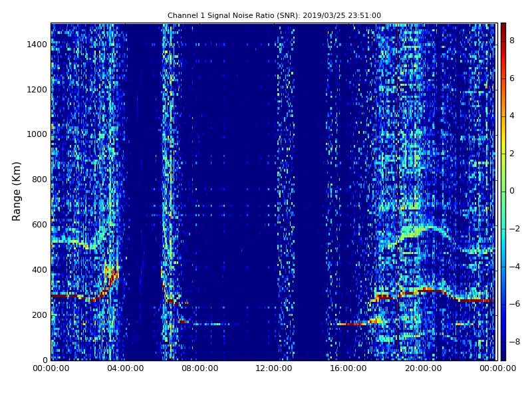Viewport: 532px width, 399px height.
Task: Click the colorbar label 6
Action: tap(512, 78)
